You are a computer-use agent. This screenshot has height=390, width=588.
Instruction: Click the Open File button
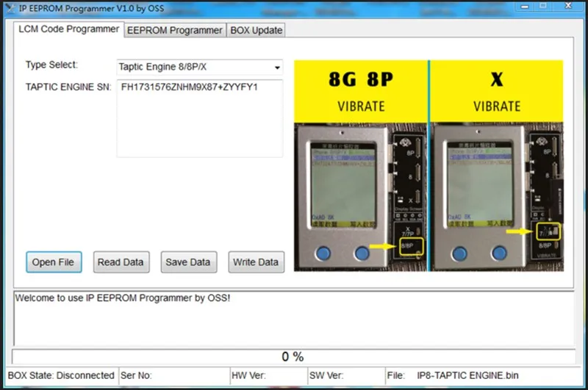click(54, 262)
